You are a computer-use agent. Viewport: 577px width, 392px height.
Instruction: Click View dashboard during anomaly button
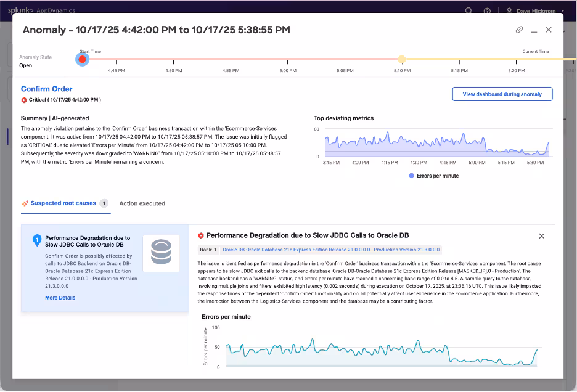click(x=502, y=94)
